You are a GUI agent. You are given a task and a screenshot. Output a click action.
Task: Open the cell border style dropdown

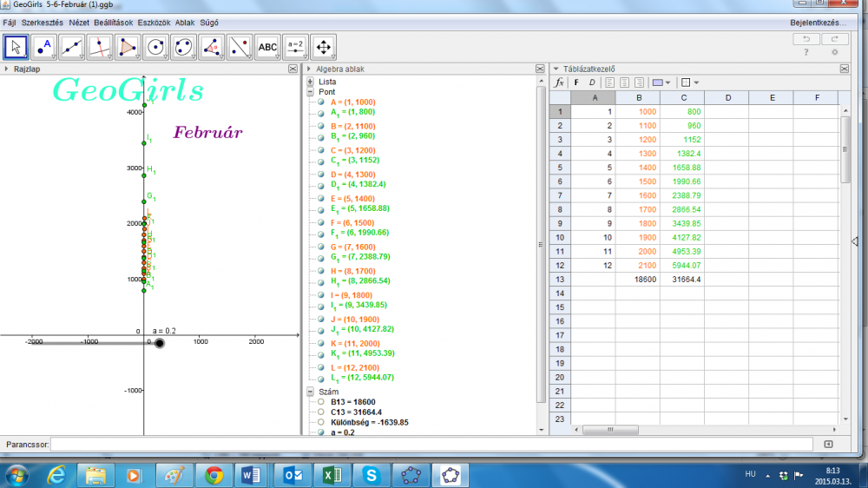[x=690, y=82]
